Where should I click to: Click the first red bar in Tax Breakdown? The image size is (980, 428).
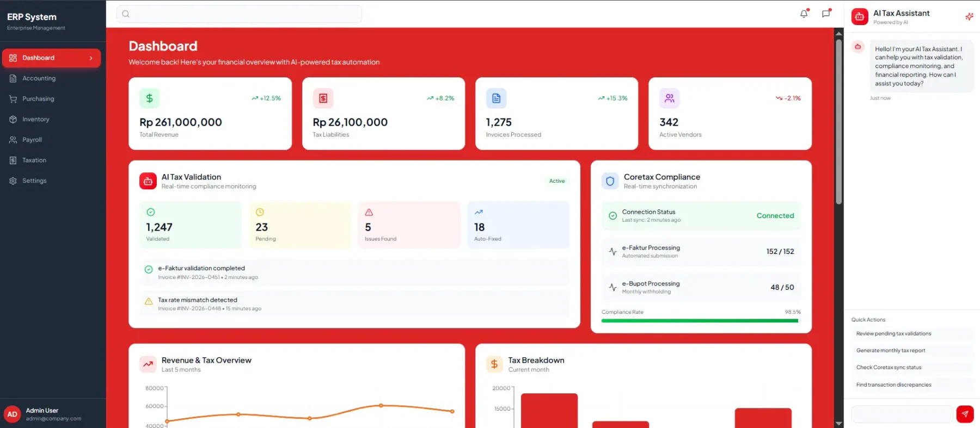549,411
